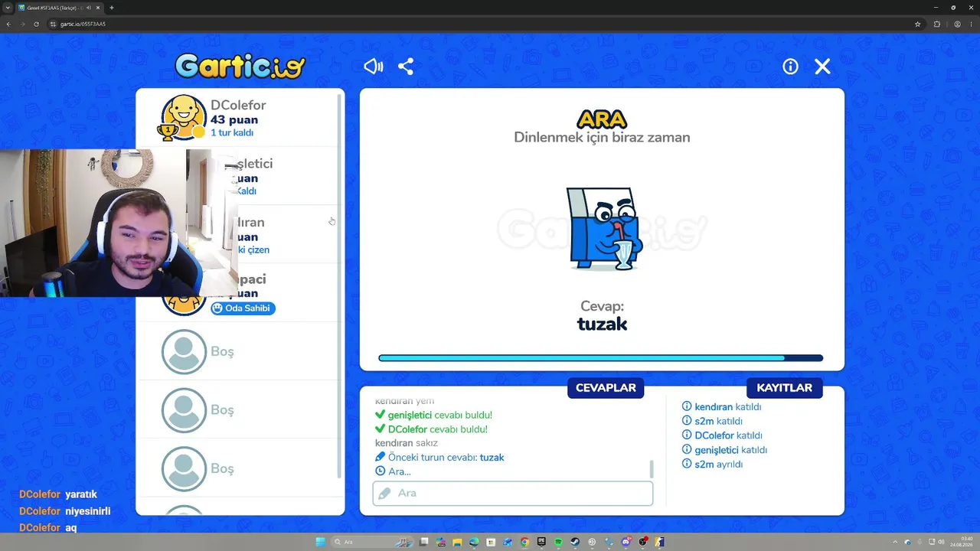
Task: Open Microsoft Edge from the taskbar
Action: (x=474, y=542)
